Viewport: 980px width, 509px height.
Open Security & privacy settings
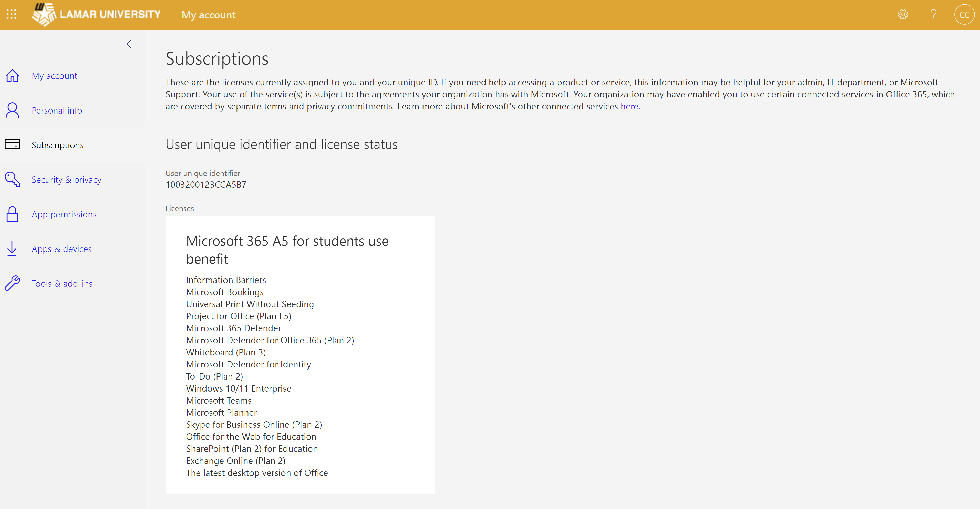(x=66, y=179)
